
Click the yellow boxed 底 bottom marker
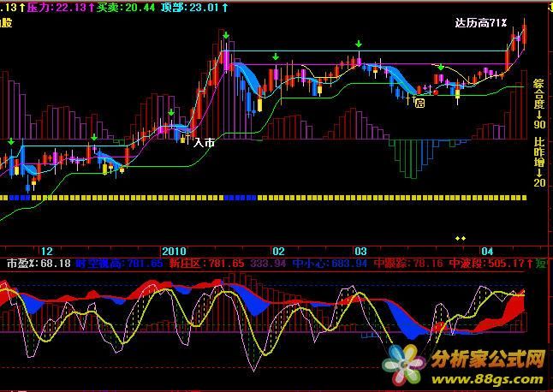click(x=419, y=104)
